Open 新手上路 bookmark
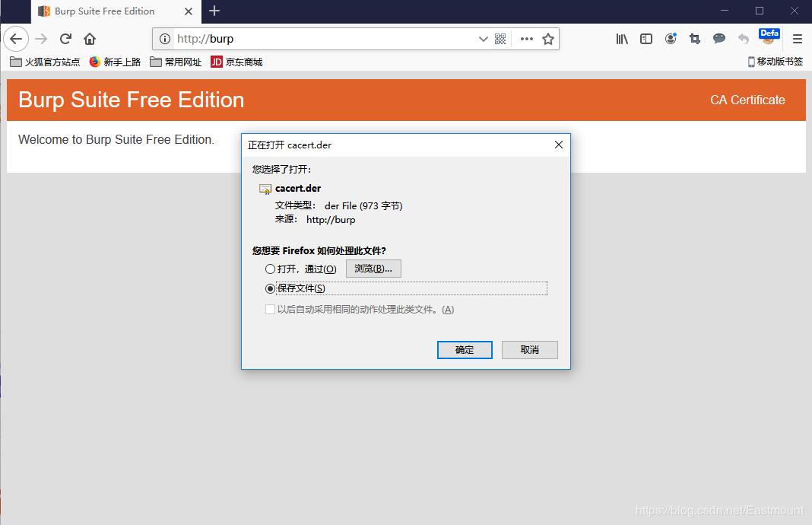This screenshot has height=525, width=812. [x=115, y=62]
